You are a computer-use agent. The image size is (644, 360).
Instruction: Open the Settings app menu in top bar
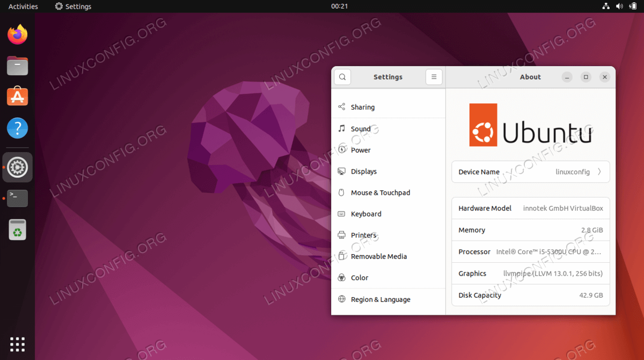click(73, 6)
